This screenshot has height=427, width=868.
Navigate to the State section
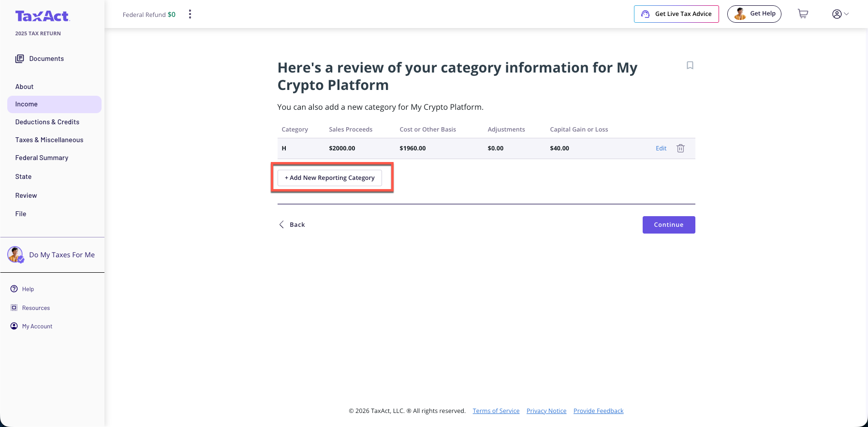[x=23, y=177]
